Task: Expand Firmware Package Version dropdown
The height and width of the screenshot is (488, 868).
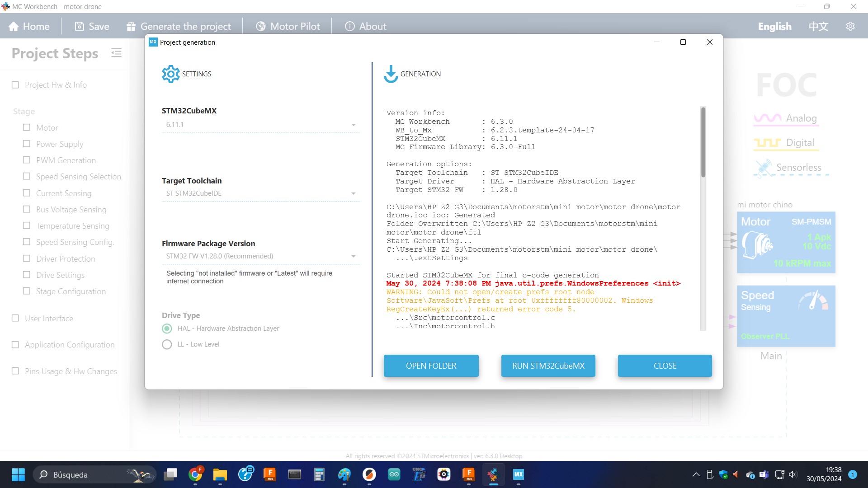Action: click(353, 256)
